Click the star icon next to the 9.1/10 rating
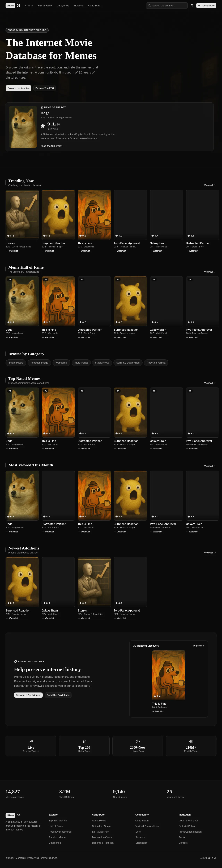Screen dimensions: 222x868 click(43, 126)
